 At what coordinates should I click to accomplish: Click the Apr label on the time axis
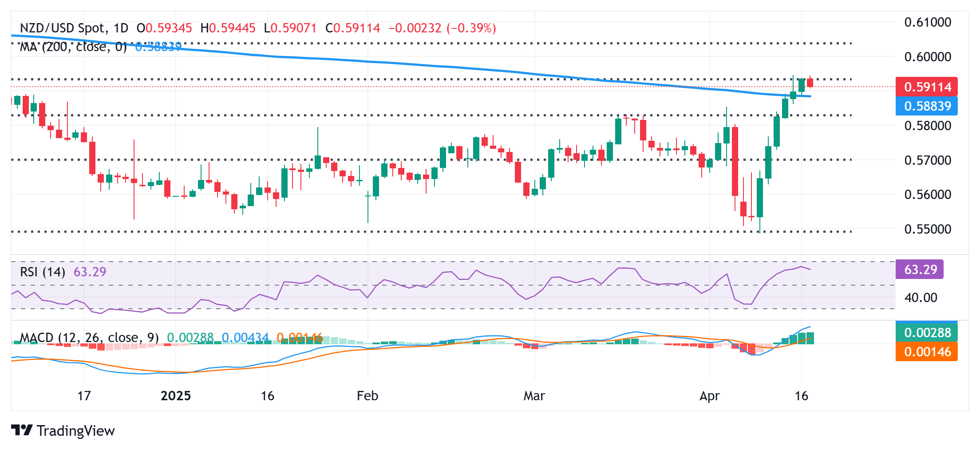pyautogui.click(x=709, y=396)
